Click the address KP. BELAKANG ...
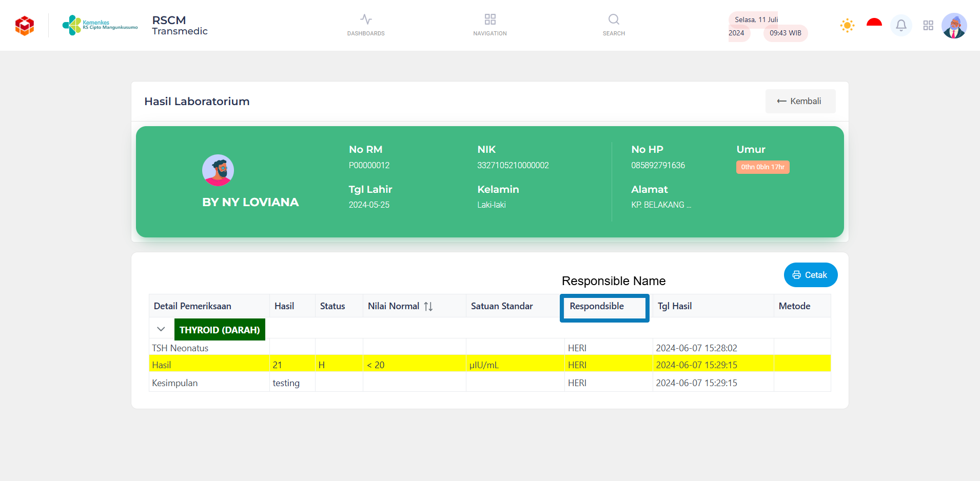 tap(661, 205)
